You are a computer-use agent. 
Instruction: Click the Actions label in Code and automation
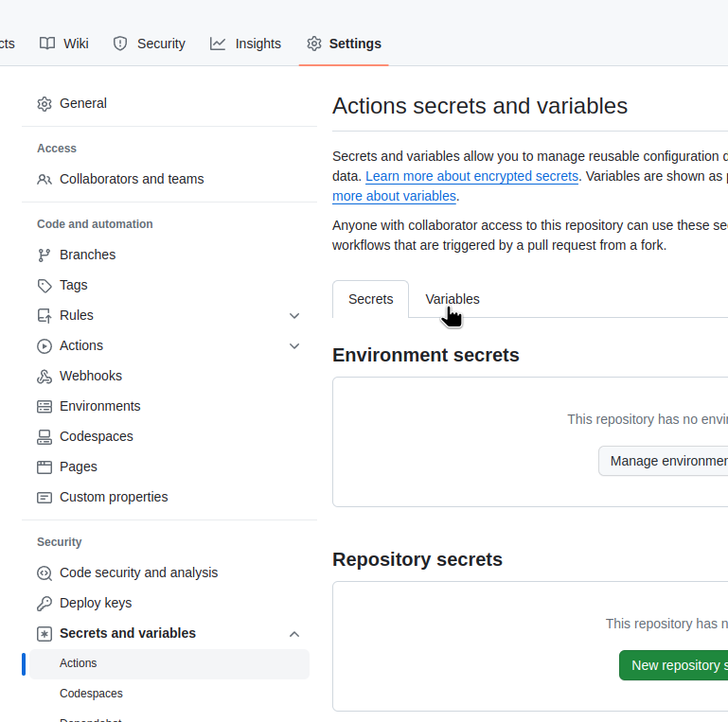point(81,346)
